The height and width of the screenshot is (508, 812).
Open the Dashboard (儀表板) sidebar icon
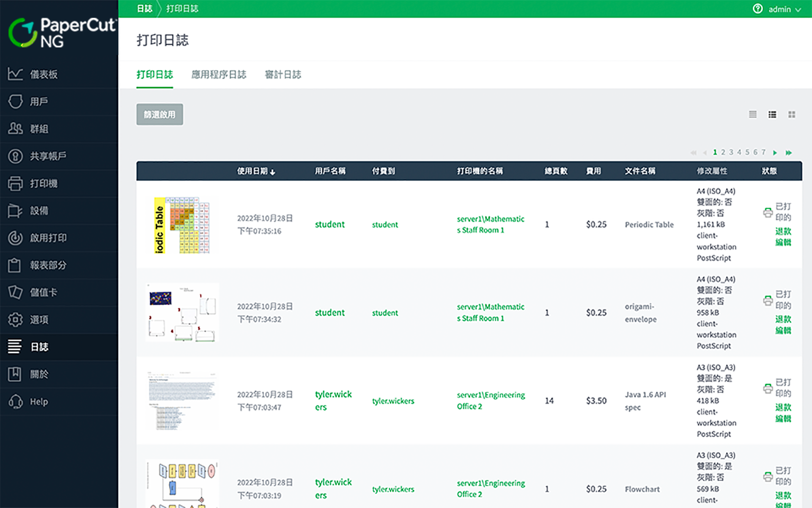15,74
